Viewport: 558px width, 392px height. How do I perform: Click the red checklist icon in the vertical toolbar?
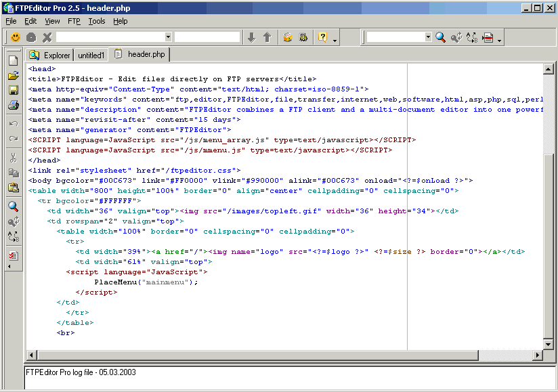[x=14, y=255]
